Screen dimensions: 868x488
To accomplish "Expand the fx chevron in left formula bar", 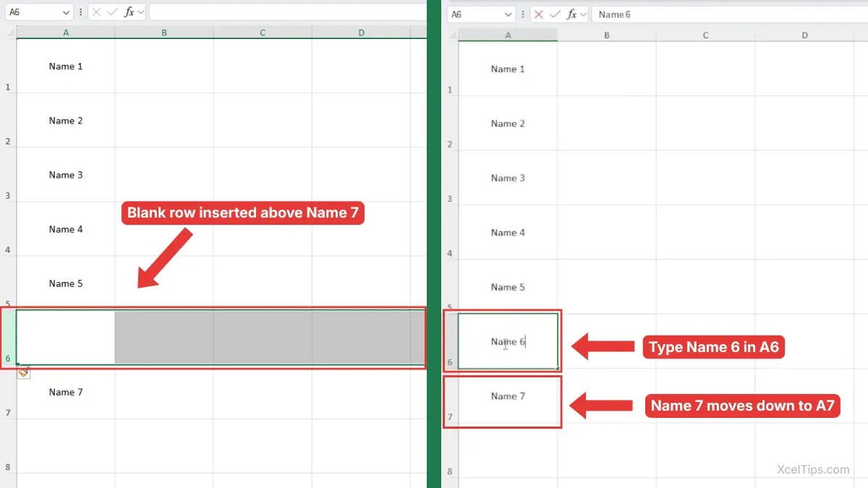I will tap(140, 12).
